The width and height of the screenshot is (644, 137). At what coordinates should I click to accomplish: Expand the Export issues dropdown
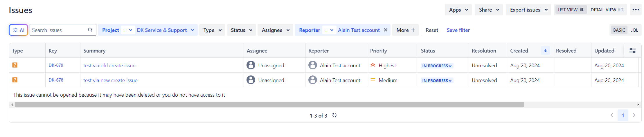pyautogui.click(x=528, y=10)
